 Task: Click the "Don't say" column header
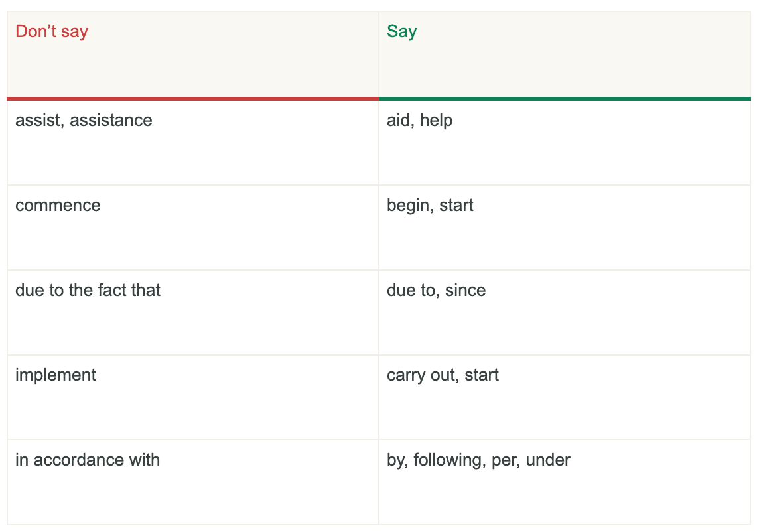[52, 31]
